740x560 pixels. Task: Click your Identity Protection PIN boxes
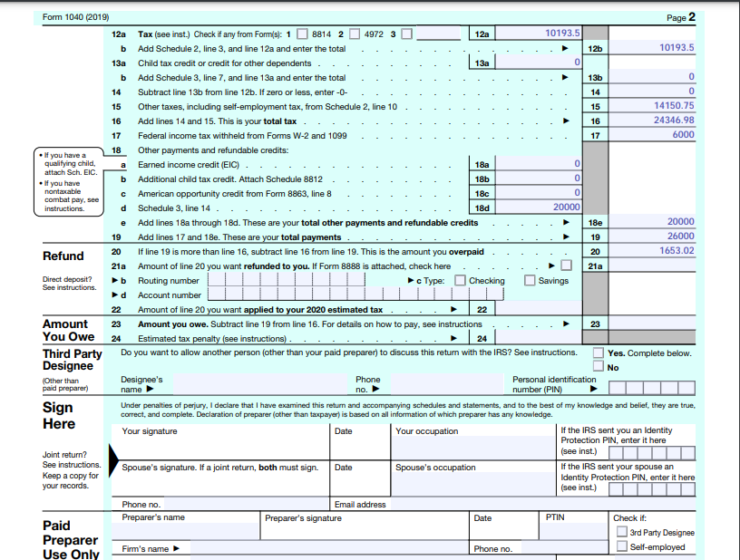[x=652, y=453]
